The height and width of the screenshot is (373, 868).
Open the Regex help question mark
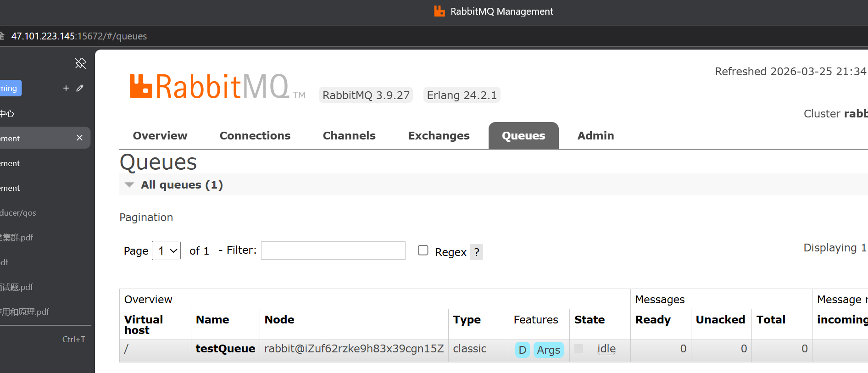[477, 252]
